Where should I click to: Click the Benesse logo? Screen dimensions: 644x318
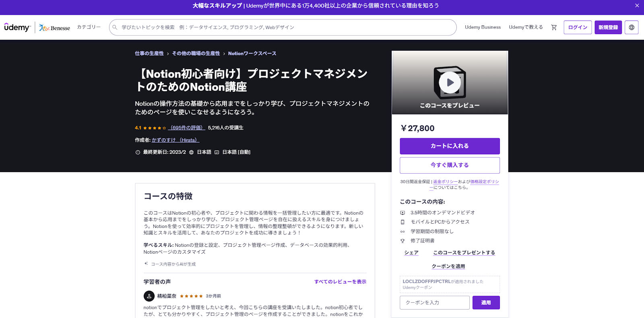(x=54, y=28)
